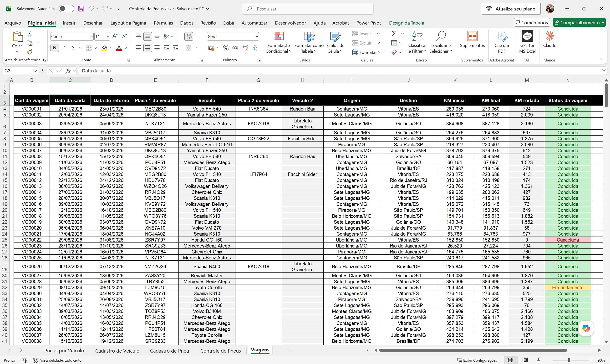Switch to Page Break Preview in status bar
This screenshot has height=364, width=610.
tap(539, 360)
